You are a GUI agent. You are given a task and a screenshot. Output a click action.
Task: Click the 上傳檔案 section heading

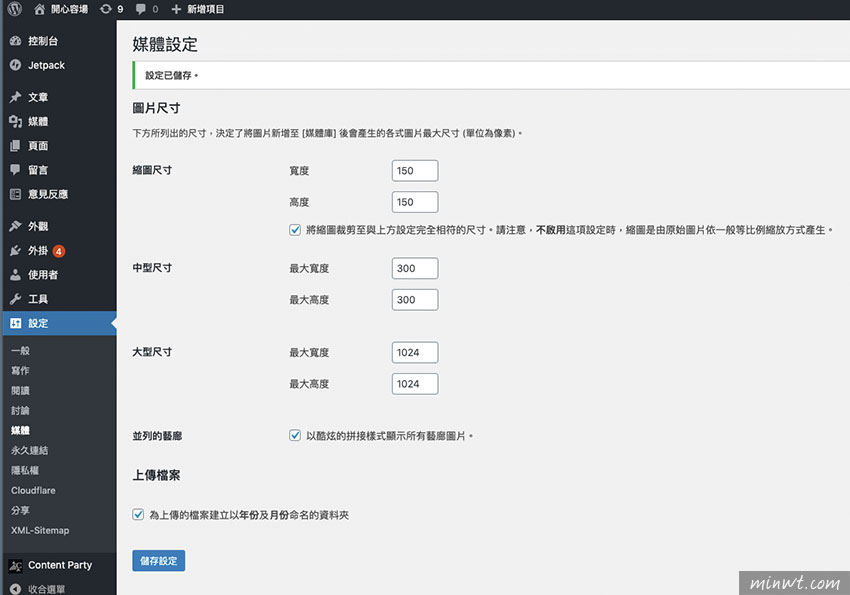(x=156, y=475)
